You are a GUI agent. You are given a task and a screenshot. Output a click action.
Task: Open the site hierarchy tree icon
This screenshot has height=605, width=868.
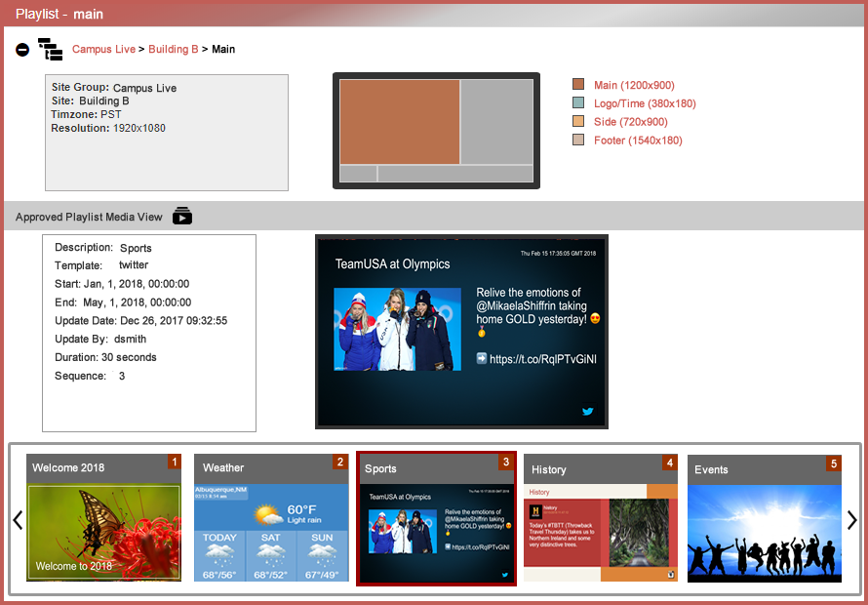[51, 50]
